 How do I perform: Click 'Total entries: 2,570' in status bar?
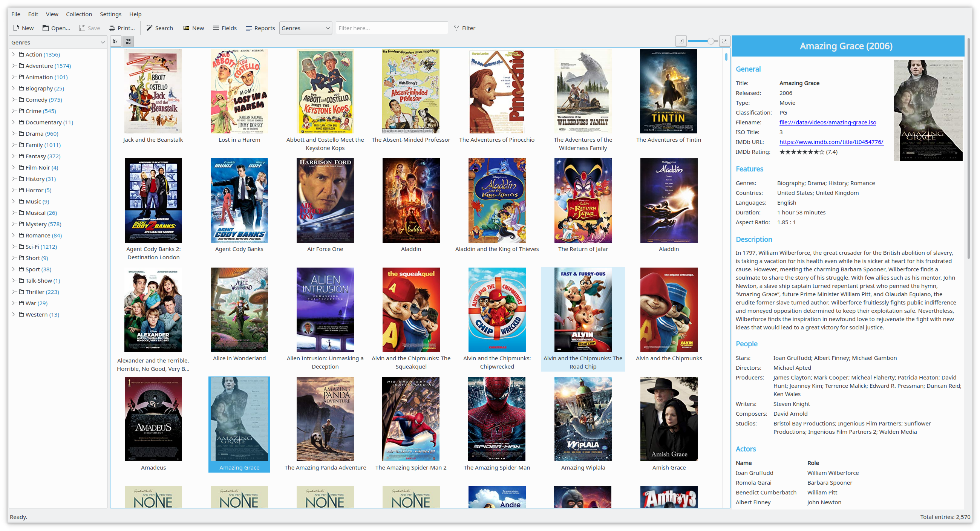point(945,517)
